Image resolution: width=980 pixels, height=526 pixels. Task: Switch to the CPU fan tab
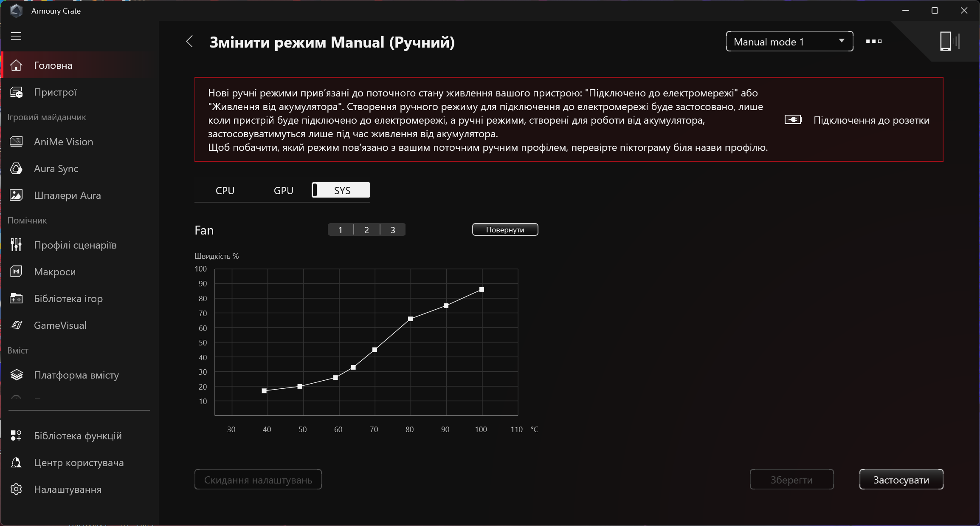tap(225, 190)
